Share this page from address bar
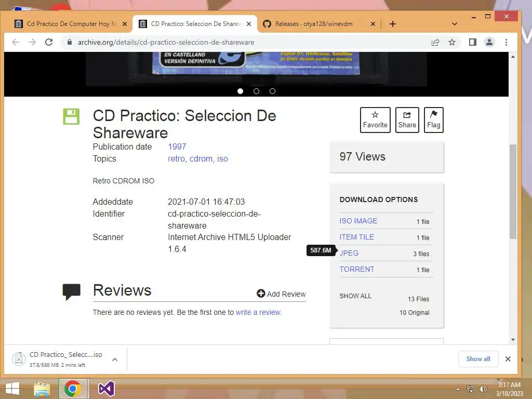The image size is (532, 399). tap(435, 42)
